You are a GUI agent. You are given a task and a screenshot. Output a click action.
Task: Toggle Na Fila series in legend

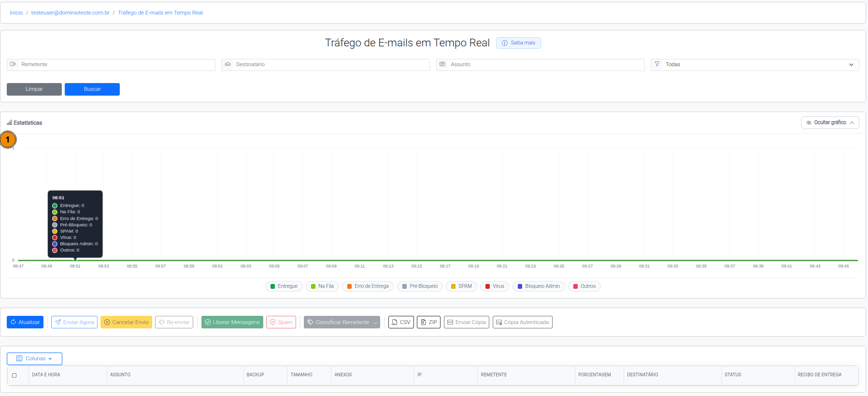(x=322, y=286)
